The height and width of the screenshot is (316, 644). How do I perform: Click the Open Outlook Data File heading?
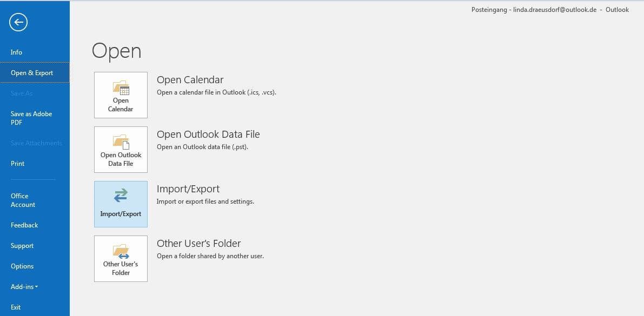pos(208,134)
